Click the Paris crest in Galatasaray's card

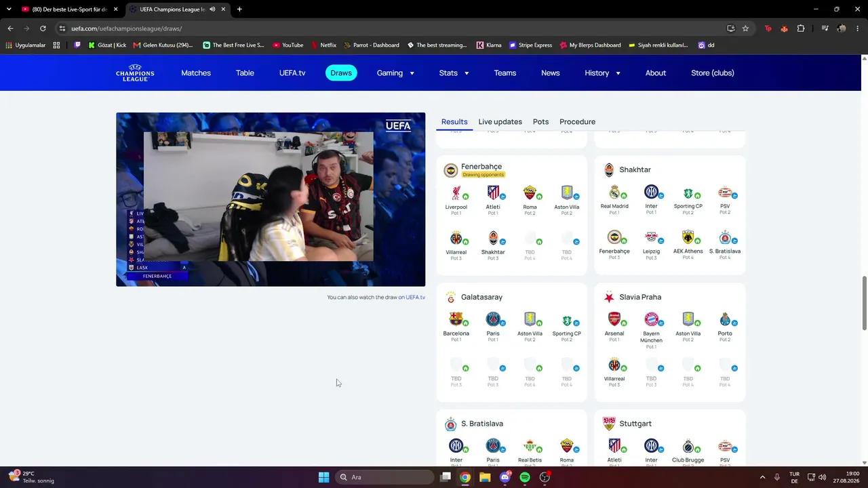(x=493, y=319)
